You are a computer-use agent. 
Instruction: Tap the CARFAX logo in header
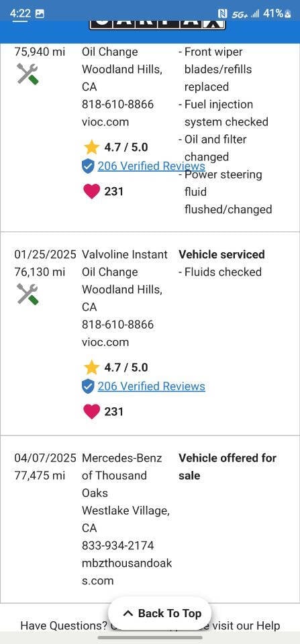[x=158, y=25]
